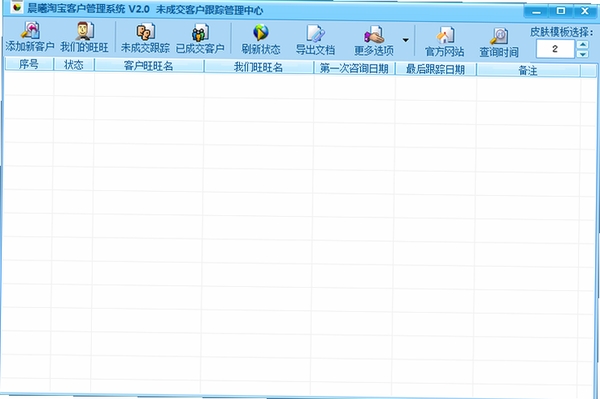Expand the dropdown arrow beside 更多选项
The height and width of the screenshot is (399, 600).
click(405, 40)
